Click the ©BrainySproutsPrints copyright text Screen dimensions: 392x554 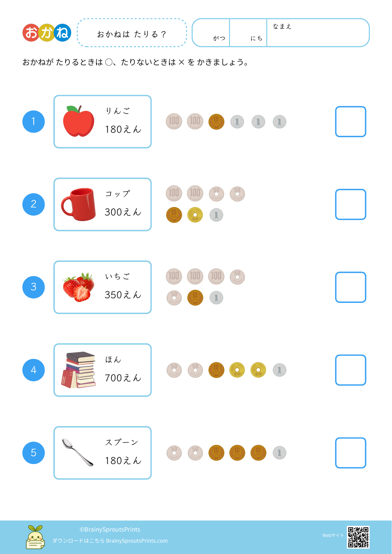[x=110, y=529]
